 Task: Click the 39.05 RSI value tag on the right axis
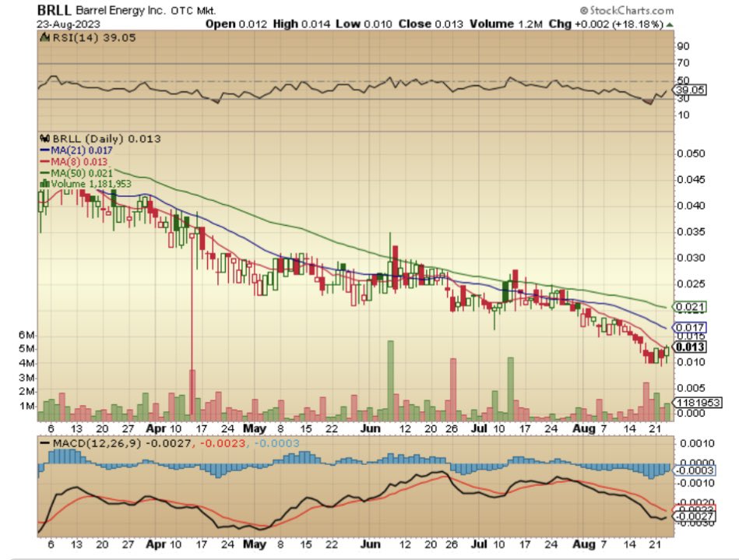click(x=690, y=90)
